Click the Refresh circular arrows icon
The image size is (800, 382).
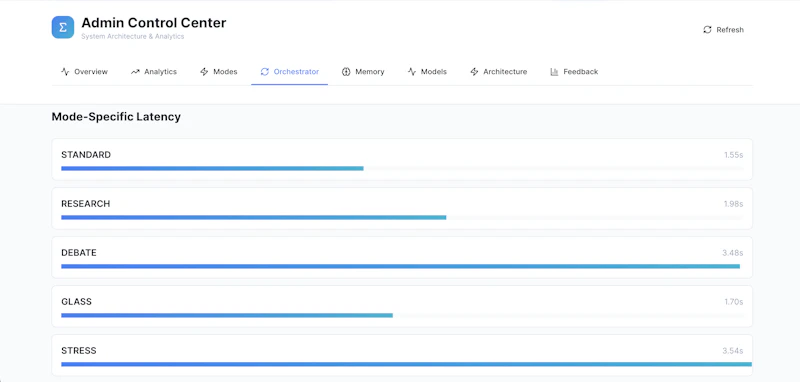pos(707,30)
